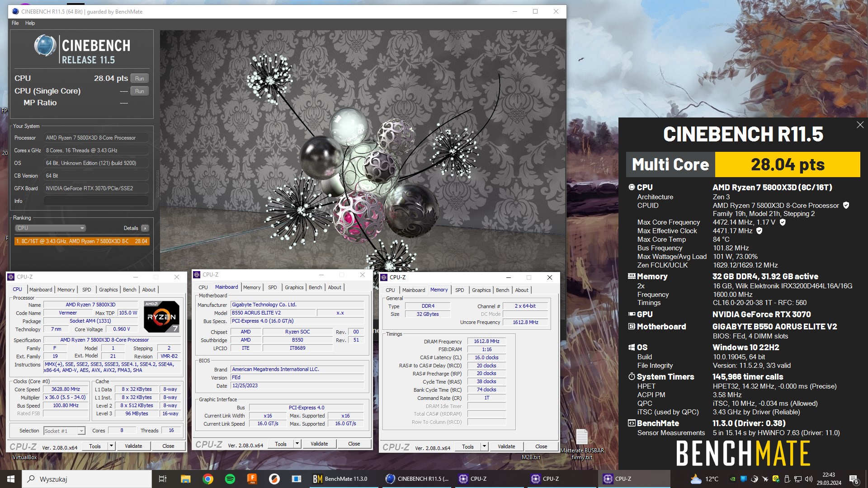Click the Max Effective Clock shield icon
Viewport: 868px width, 488px height.
(759, 231)
